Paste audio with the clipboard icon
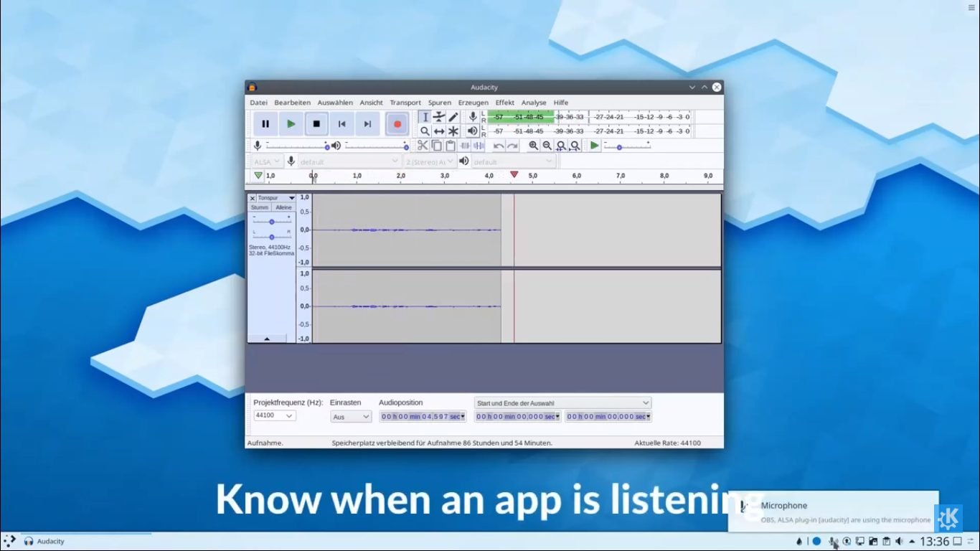The height and width of the screenshot is (551, 980). 451,146
